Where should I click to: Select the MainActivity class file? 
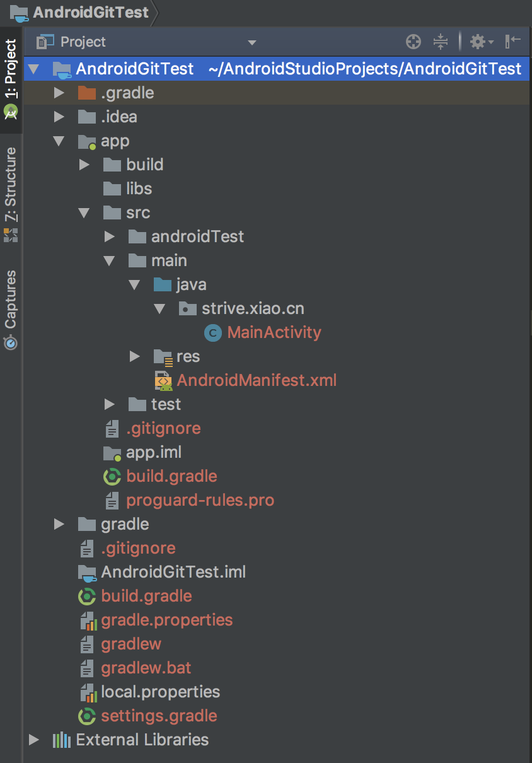tap(274, 333)
